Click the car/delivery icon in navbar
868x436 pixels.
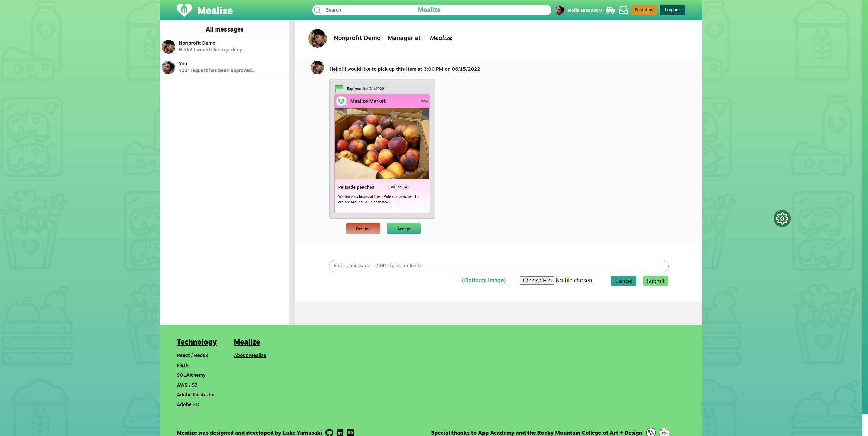pyautogui.click(x=610, y=10)
